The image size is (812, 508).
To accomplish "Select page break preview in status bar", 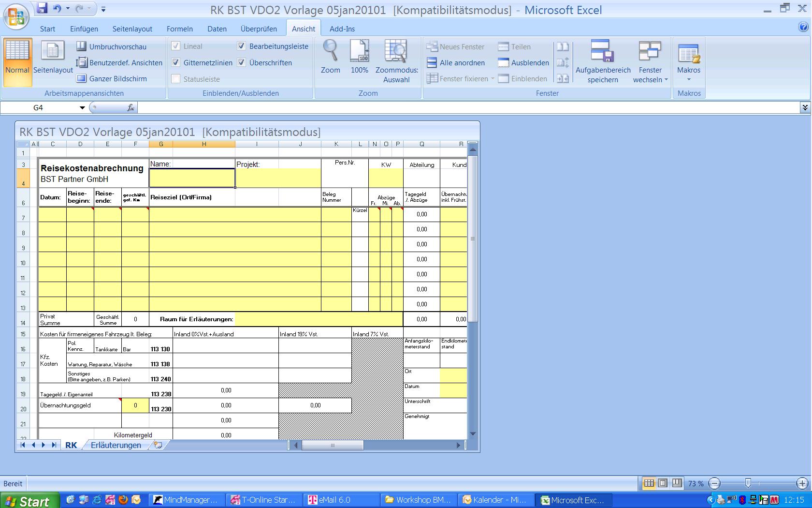I will pyautogui.click(x=677, y=483).
